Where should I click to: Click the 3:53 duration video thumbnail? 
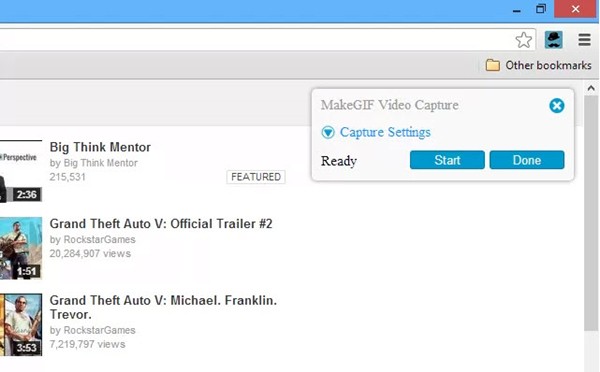point(21,325)
